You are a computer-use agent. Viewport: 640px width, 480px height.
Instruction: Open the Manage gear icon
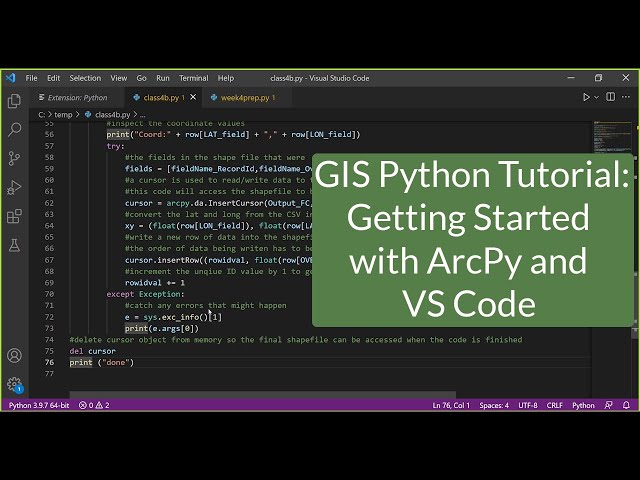14,384
